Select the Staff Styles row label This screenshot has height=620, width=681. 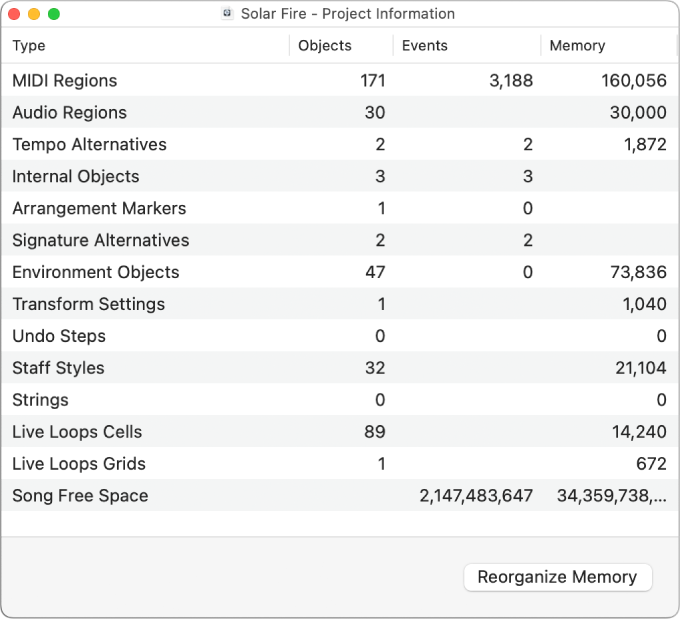point(58,368)
